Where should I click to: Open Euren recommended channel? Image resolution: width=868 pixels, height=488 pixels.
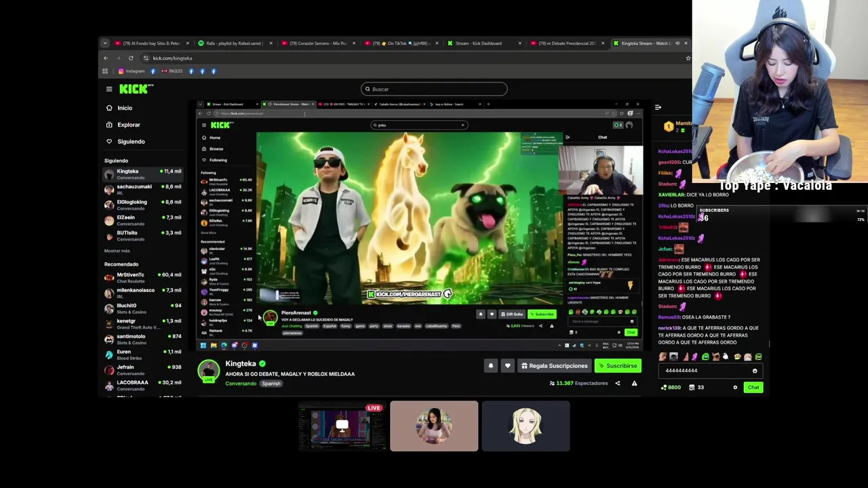pyautogui.click(x=143, y=354)
